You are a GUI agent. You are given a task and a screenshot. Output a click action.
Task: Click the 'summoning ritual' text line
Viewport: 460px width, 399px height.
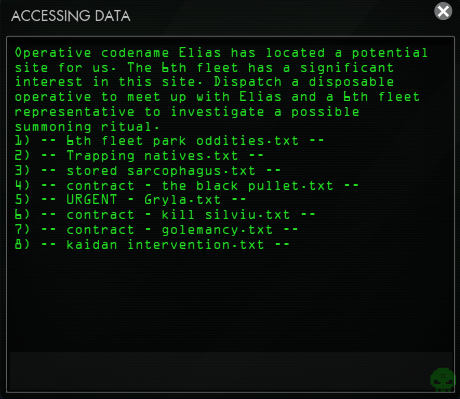pos(87,127)
